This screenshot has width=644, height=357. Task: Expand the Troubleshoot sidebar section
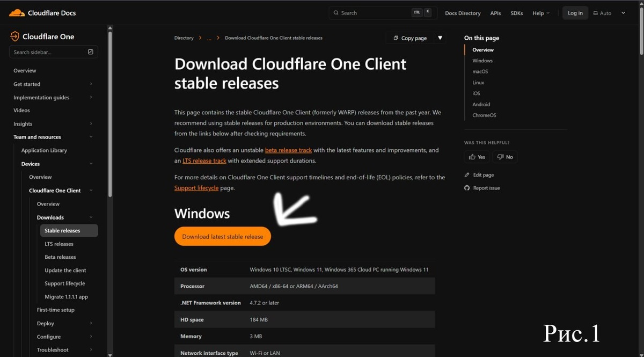coord(91,350)
